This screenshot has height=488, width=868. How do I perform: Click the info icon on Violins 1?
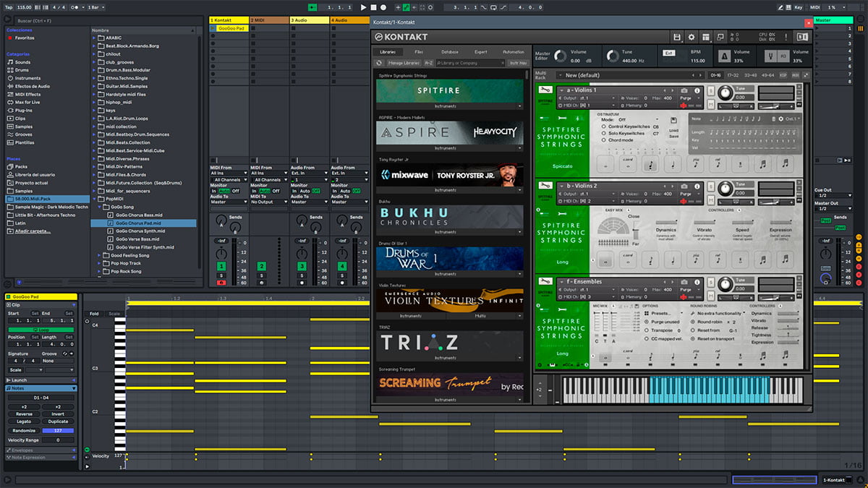(696, 90)
